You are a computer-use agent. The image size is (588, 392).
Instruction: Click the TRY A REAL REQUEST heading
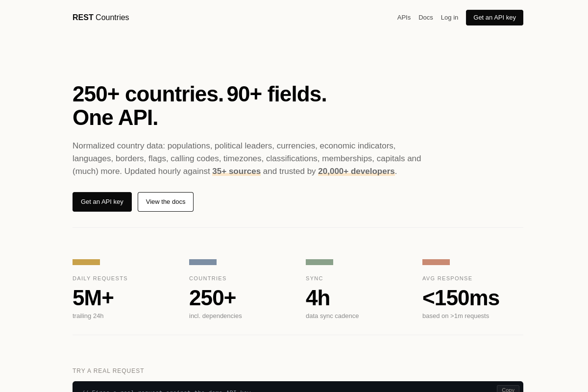coord(108,371)
